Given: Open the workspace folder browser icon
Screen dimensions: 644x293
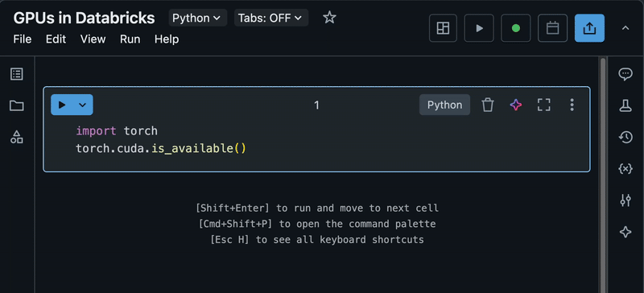Looking at the screenshot, I should pyautogui.click(x=16, y=105).
